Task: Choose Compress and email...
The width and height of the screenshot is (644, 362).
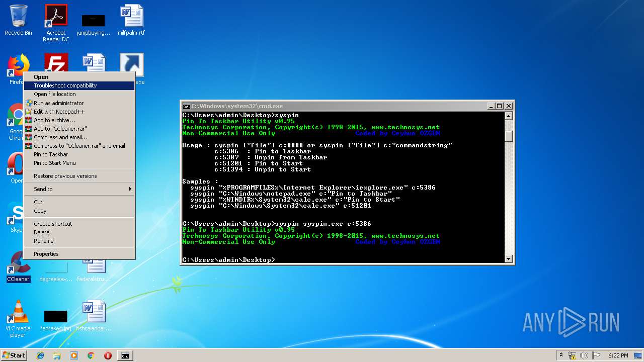Action: tap(79, 137)
